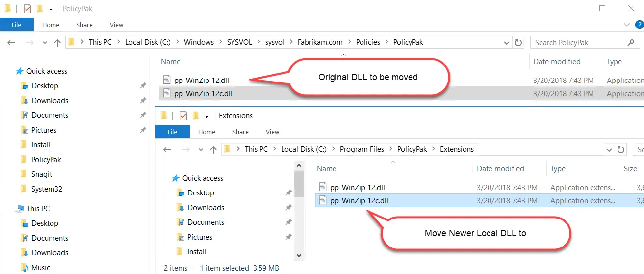644x274 pixels.
Task: Open System32 folder in navigation pane
Action: (47, 189)
